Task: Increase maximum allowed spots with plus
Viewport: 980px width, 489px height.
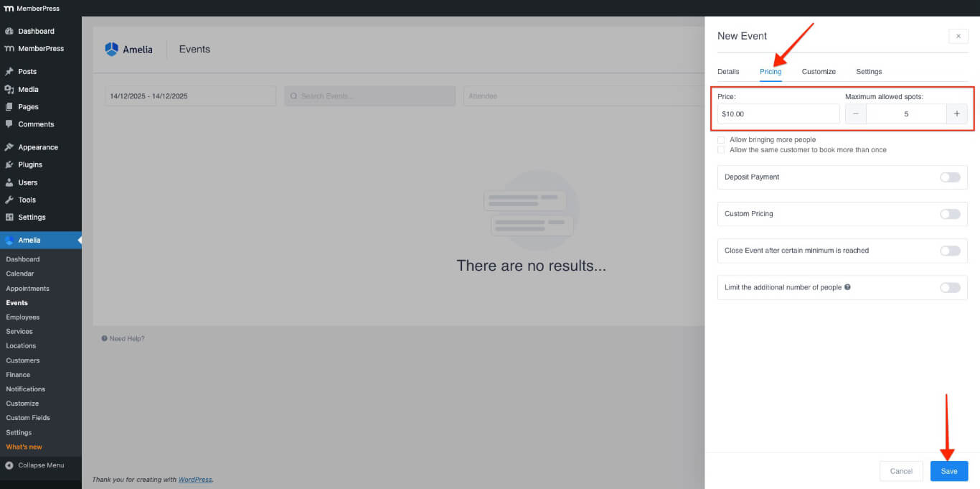Action: click(956, 114)
